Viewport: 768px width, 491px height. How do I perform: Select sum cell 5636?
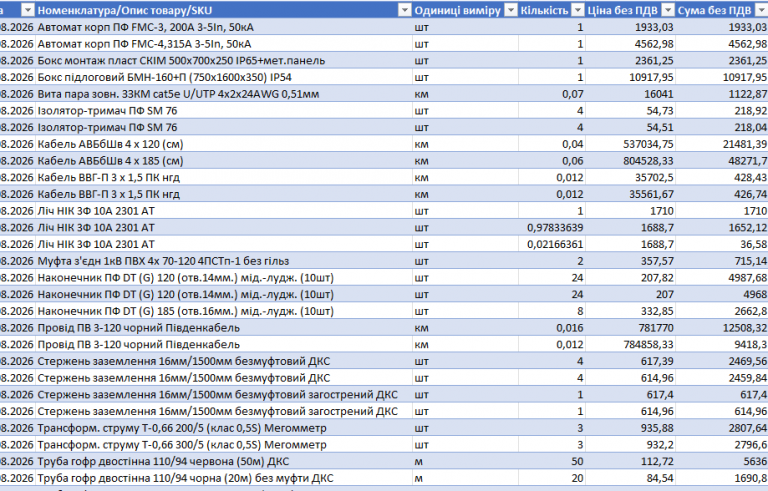[722, 461]
